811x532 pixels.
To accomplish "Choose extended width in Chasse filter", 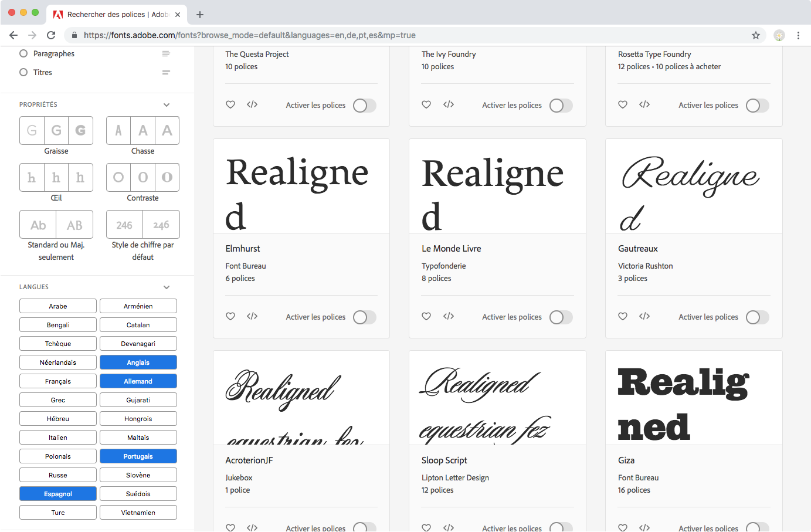I will [167, 130].
